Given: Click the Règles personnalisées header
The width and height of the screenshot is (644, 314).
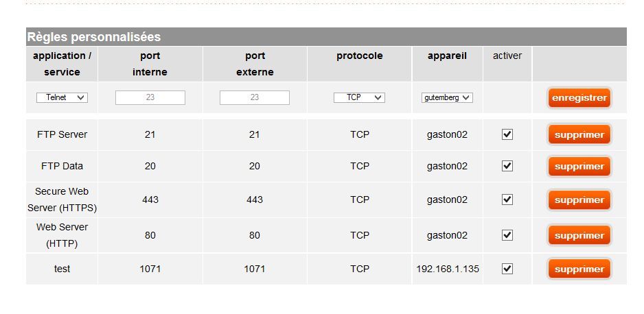Looking at the screenshot, I should point(94,37).
